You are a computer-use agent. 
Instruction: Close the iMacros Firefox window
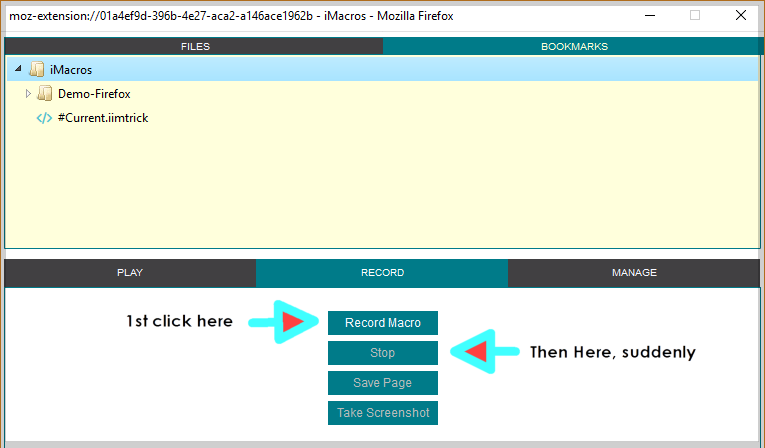[741, 16]
